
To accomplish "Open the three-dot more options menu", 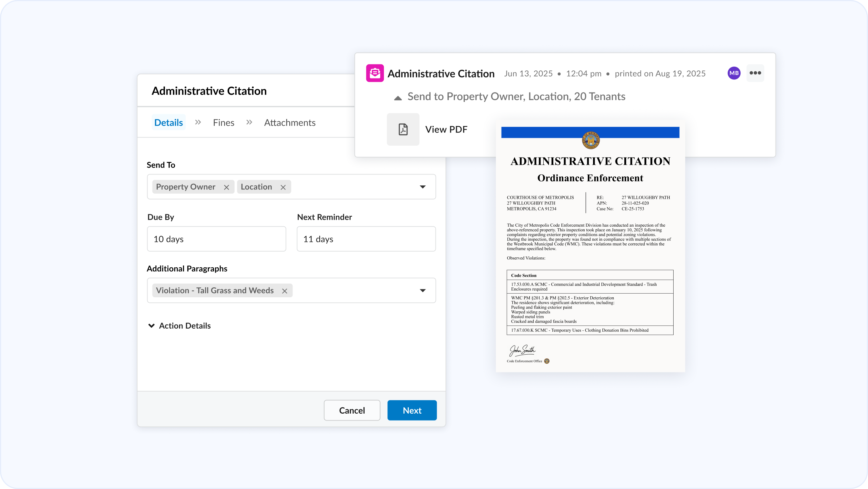I will 755,73.
